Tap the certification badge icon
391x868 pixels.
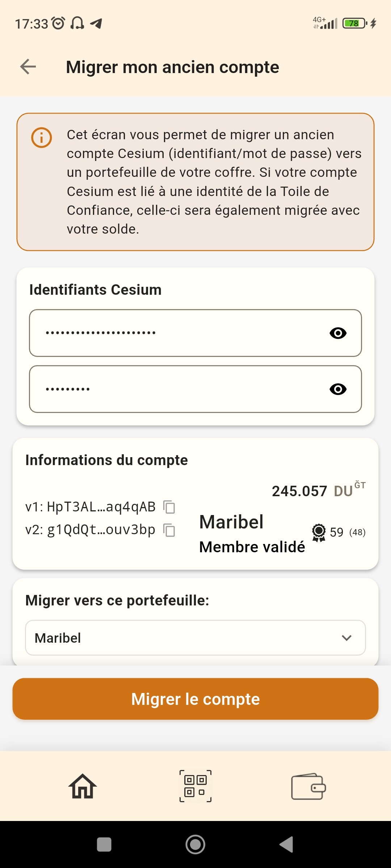tap(319, 532)
